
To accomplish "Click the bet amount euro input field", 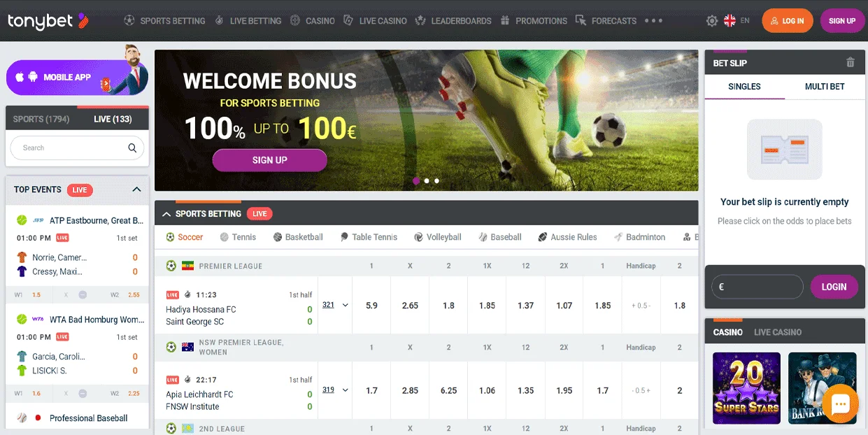I will pyautogui.click(x=757, y=287).
